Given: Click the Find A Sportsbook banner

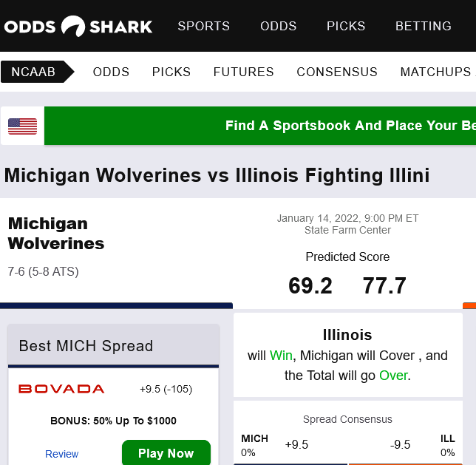Looking at the screenshot, I should [350, 126].
